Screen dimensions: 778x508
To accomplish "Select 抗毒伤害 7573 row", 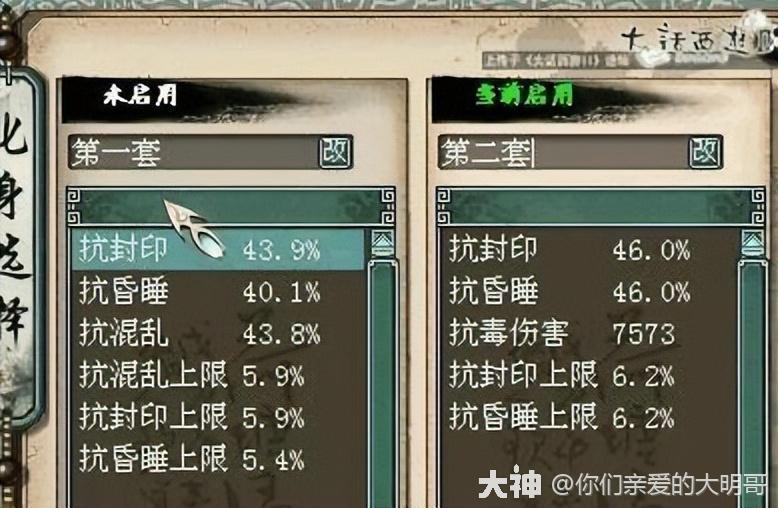I will (588, 333).
